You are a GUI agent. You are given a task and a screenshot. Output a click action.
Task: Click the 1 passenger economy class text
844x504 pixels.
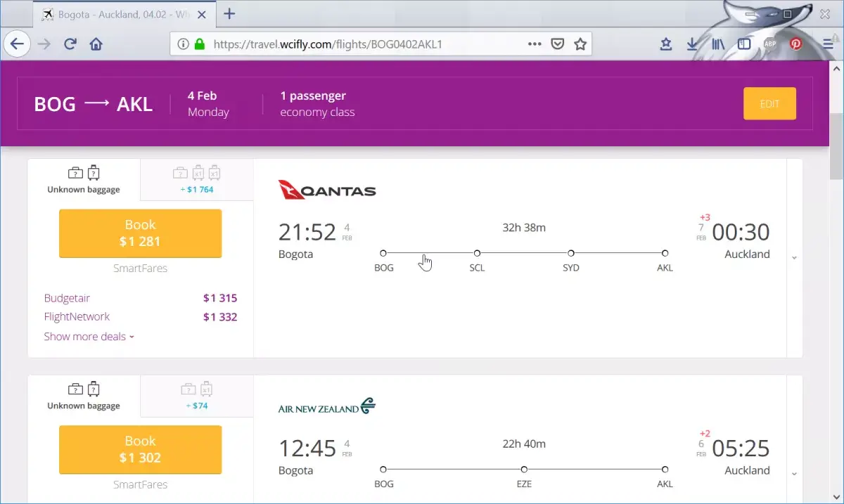coord(317,103)
